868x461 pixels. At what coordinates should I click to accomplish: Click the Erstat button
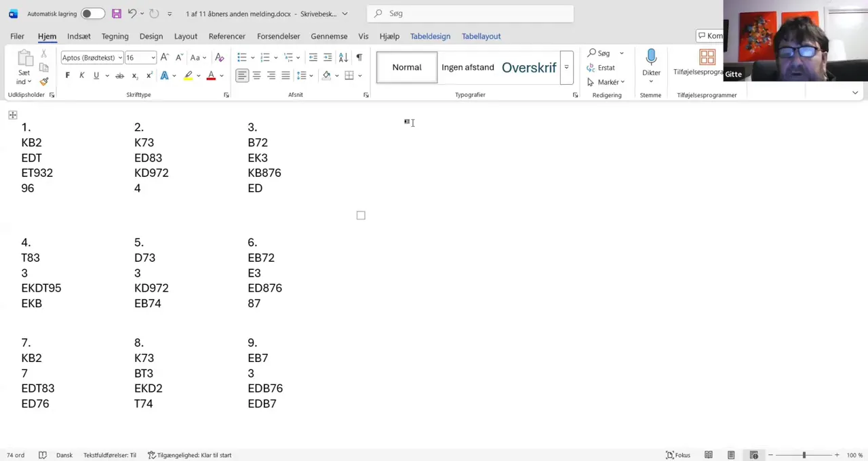[x=601, y=68]
